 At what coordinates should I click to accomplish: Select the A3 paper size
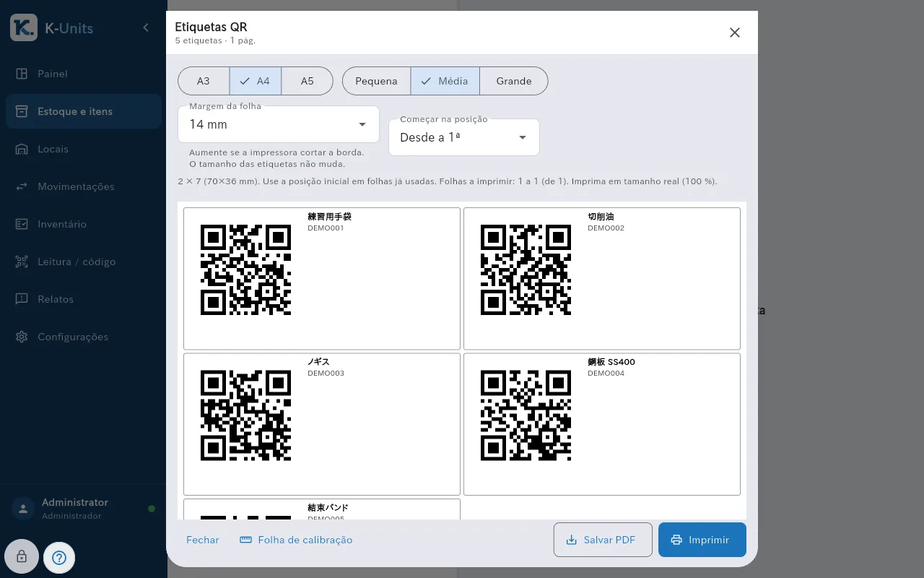coord(204,81)
